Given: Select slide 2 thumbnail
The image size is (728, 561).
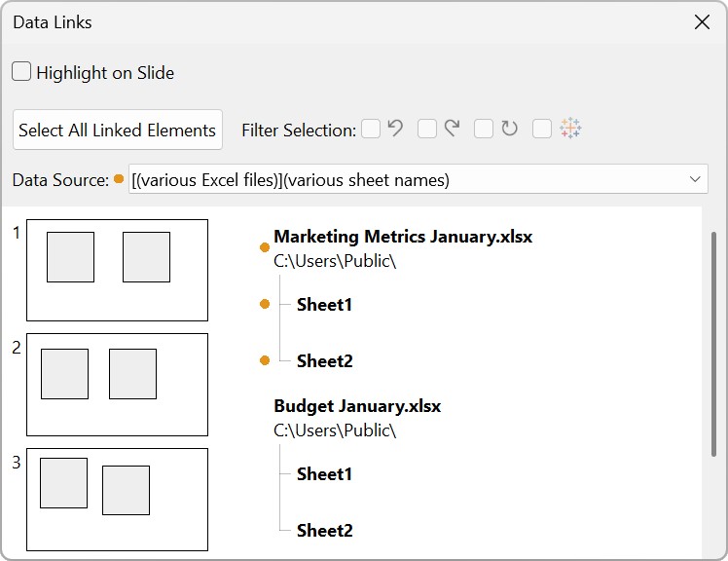Looking at the screenshot, I should [x=117, y=384].
